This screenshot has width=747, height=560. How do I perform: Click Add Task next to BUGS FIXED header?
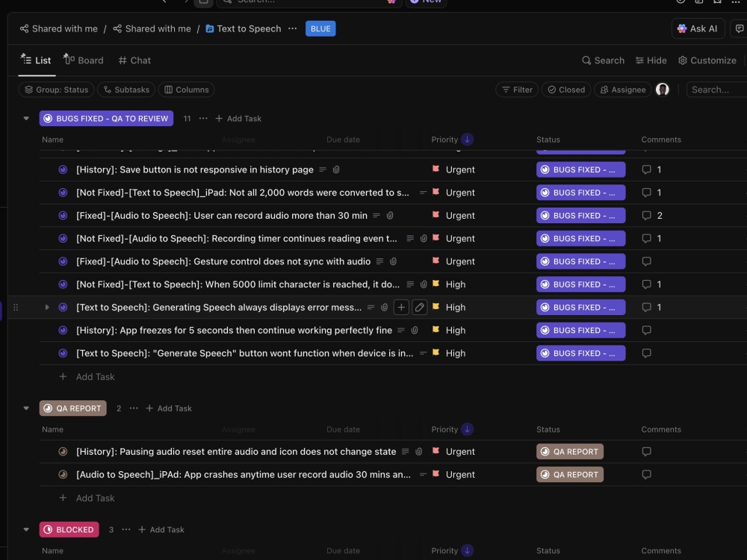(x=238, y=119)
